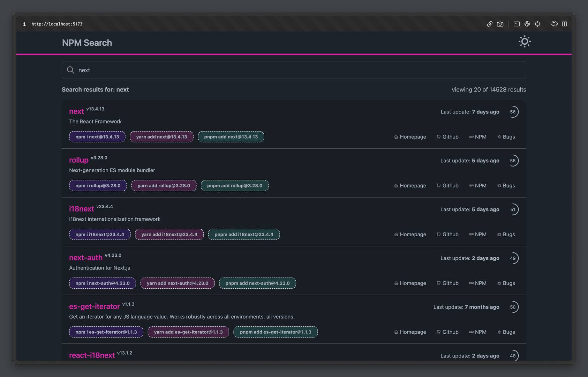The height and width of the screenshot is (377, 588).
Task: Open the extensions icon in toolbar
Action: pos(554,24)
